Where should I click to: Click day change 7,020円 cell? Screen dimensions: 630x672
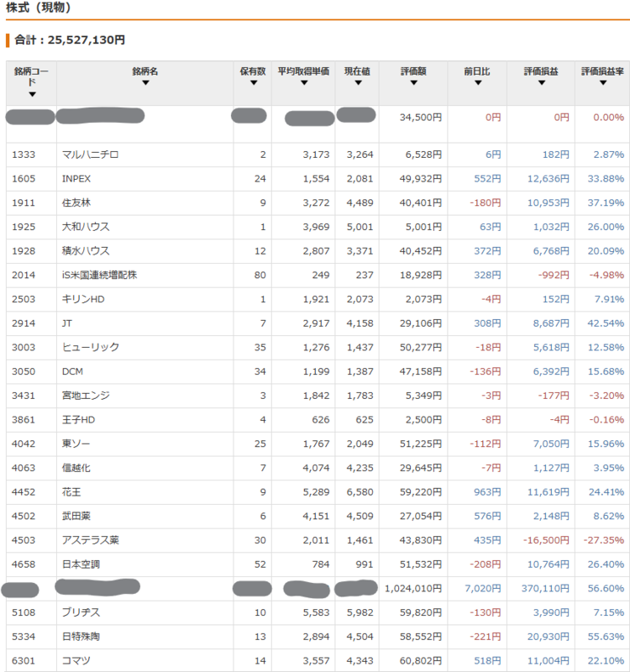click(x=483, y=589)
